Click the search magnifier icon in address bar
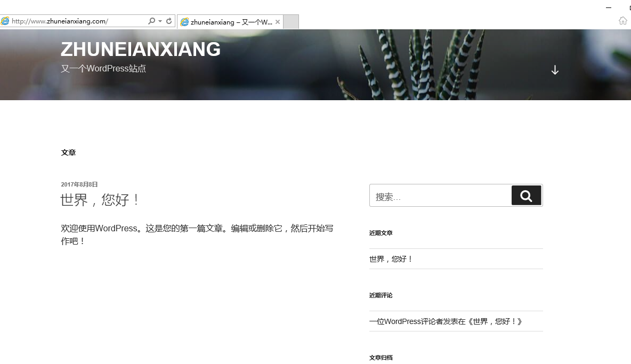 click(x=151, y=21)
